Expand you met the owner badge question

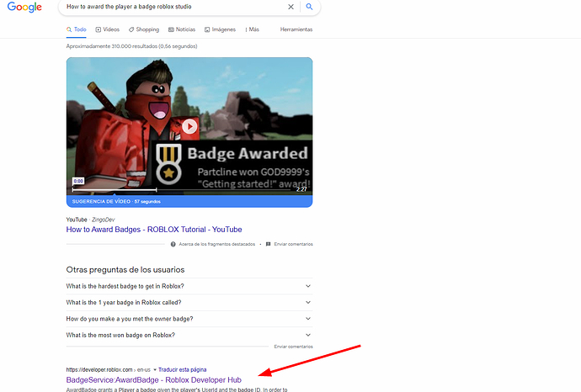pos(189,319)
